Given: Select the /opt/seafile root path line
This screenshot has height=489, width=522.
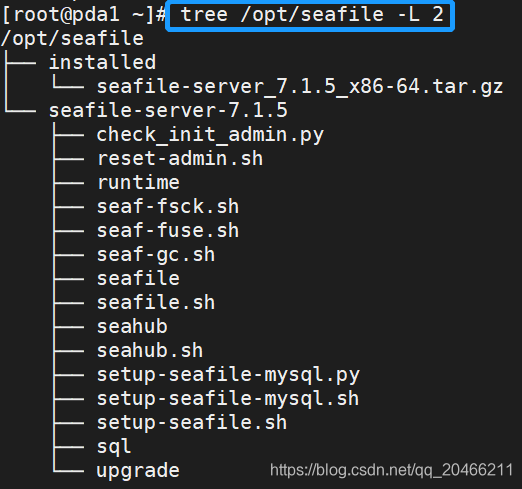Looking at the screenshot, I should [72, 39].
